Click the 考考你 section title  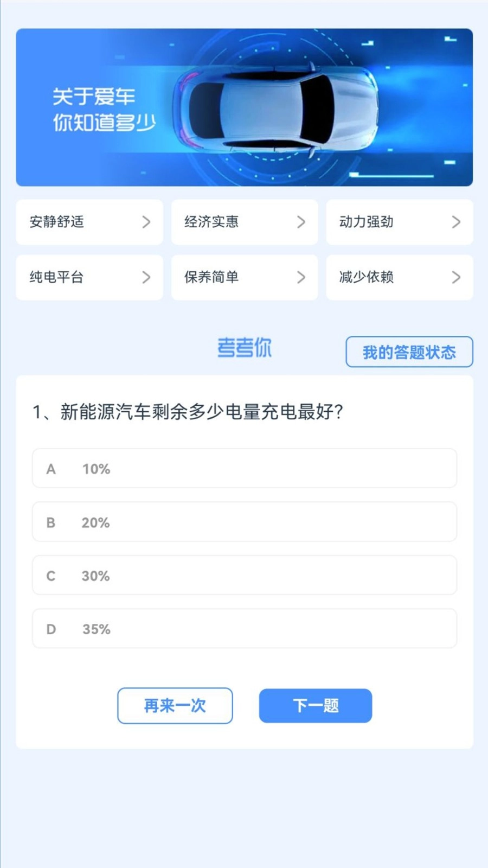pos(244,348)
